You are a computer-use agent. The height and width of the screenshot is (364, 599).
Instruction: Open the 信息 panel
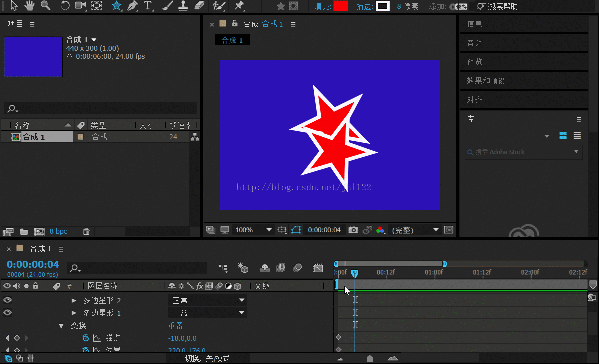click(x=523, y=24)
